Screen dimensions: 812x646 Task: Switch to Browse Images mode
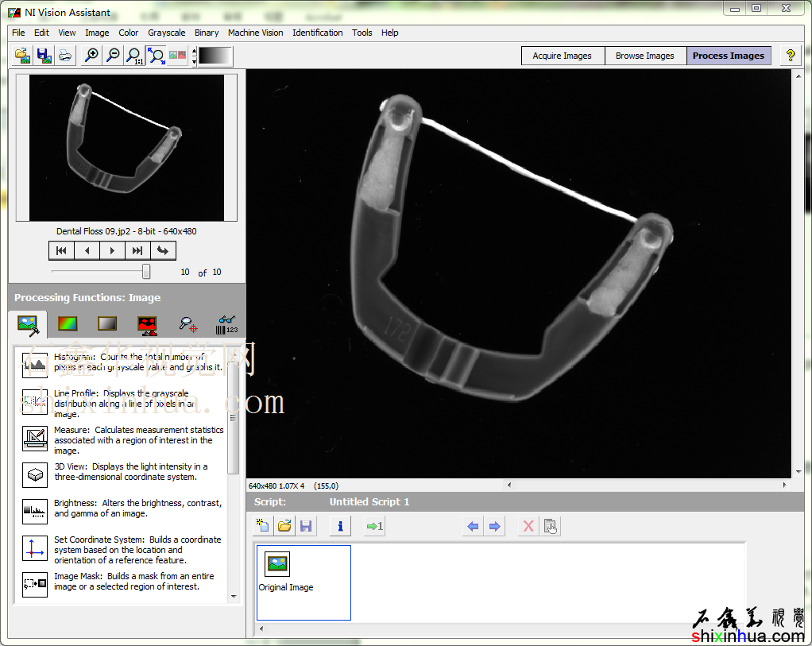pos(644,56)
